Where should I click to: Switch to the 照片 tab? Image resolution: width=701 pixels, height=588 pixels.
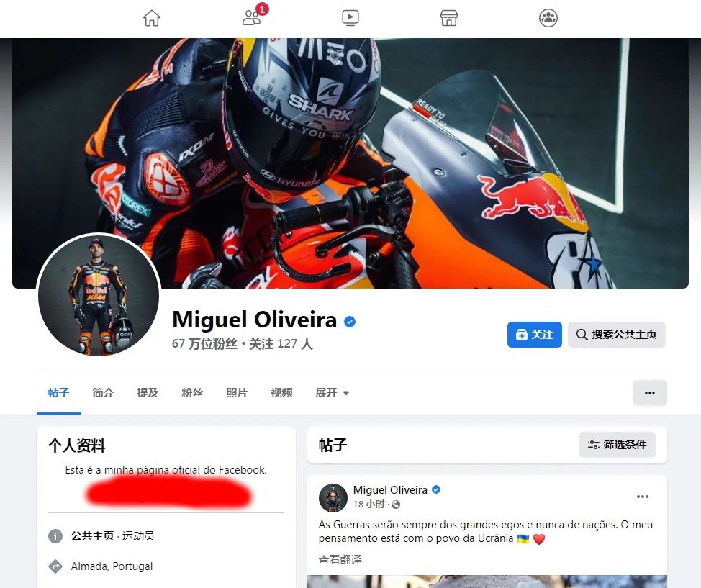point(237,392)
